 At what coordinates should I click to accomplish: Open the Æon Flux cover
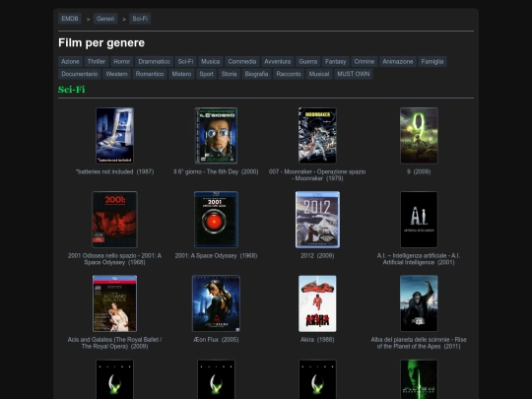pyautogui.click(x=216, y=303)
